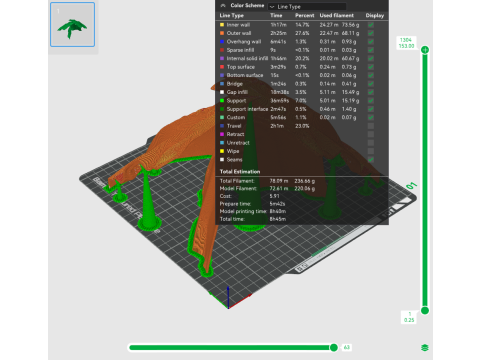Toggle Outer wall display checkbox
Screen dimensions: 480x360
pos(371,33)
